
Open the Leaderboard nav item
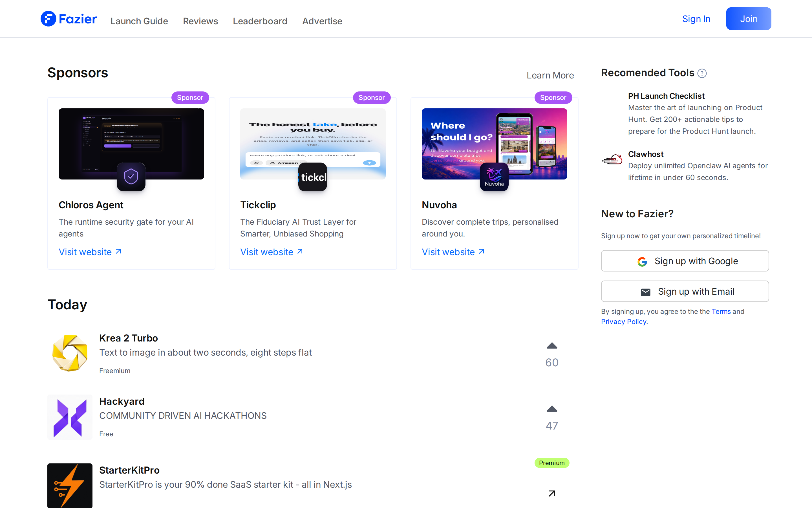(260, 21)
